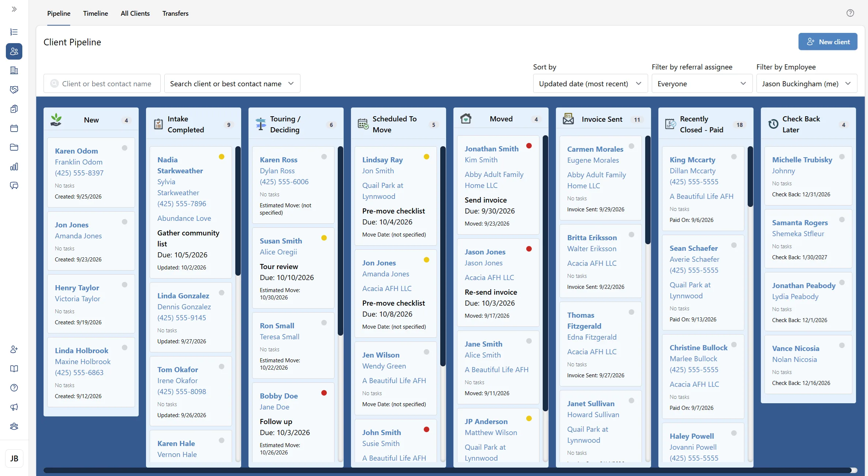Image resolution: width=868 pixels, height=476 pixels.
Task: Click Karen Odom's gray status dot
Action: tap(124, 148)
